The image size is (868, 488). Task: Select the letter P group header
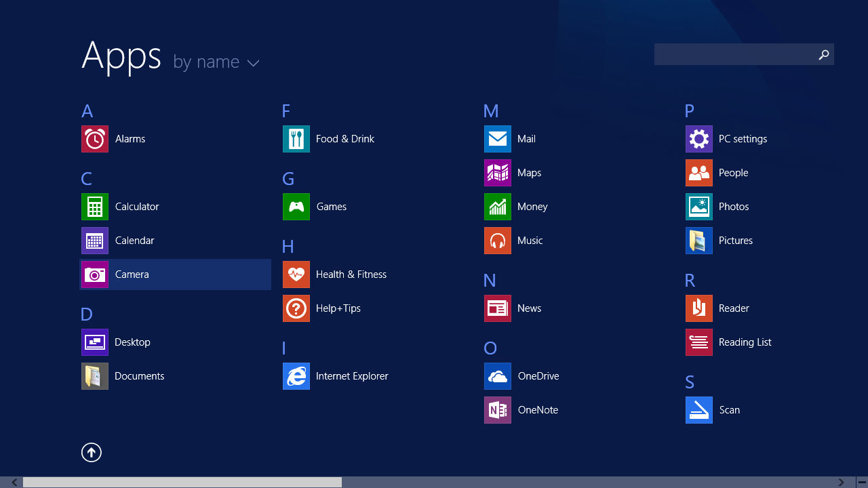tap(690, 111)
